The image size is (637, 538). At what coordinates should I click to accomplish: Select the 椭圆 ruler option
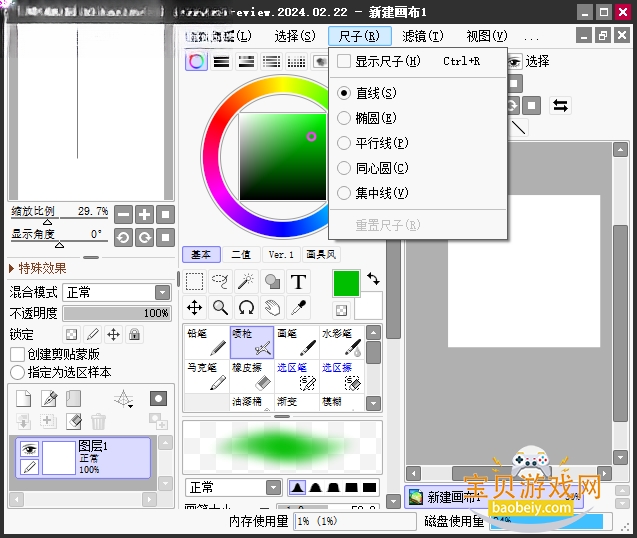[344, 118]
